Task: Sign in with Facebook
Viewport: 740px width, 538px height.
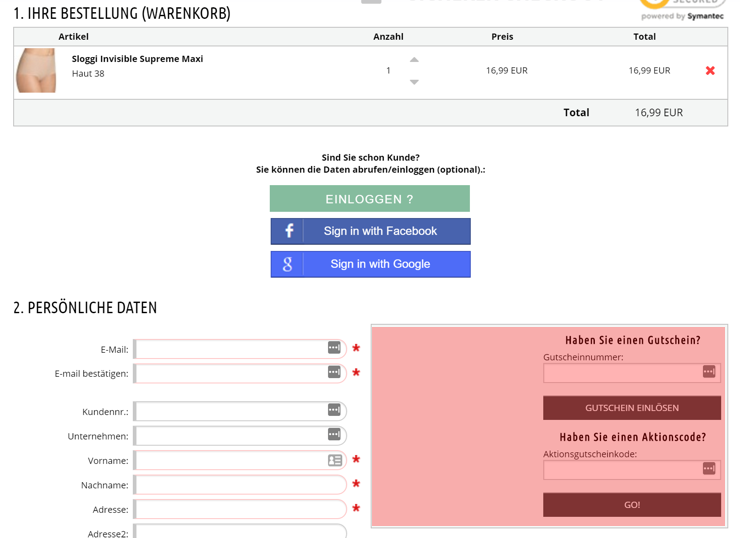Action: click(370, 231)
